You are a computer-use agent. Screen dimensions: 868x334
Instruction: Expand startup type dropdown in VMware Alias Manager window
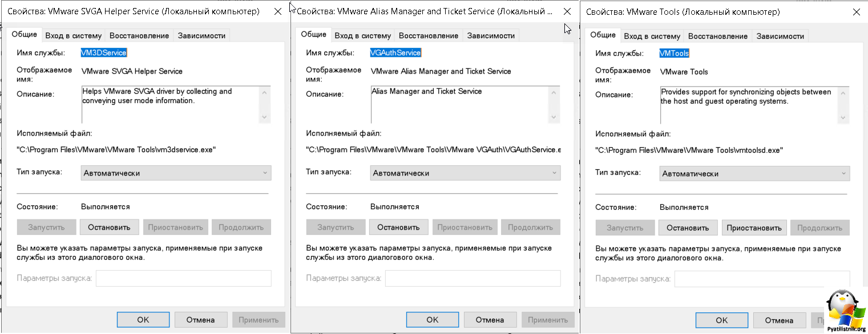click(x=466, y=173)
